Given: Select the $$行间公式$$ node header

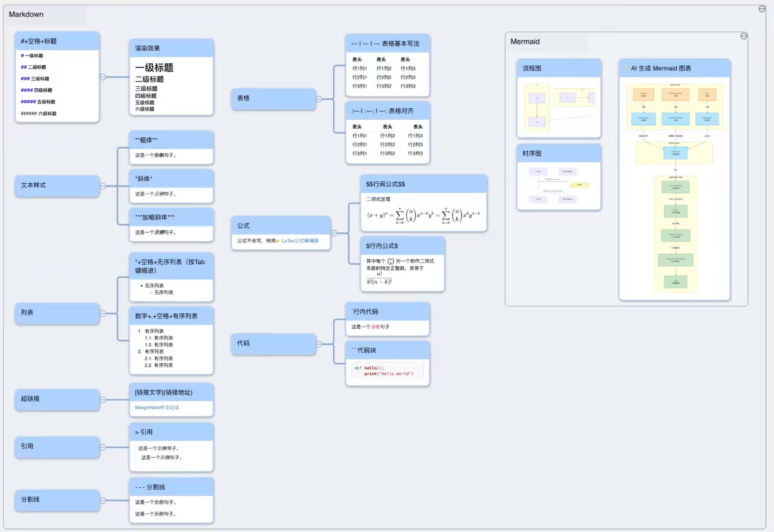Looking at the screenshot, I should pos(423,184).
